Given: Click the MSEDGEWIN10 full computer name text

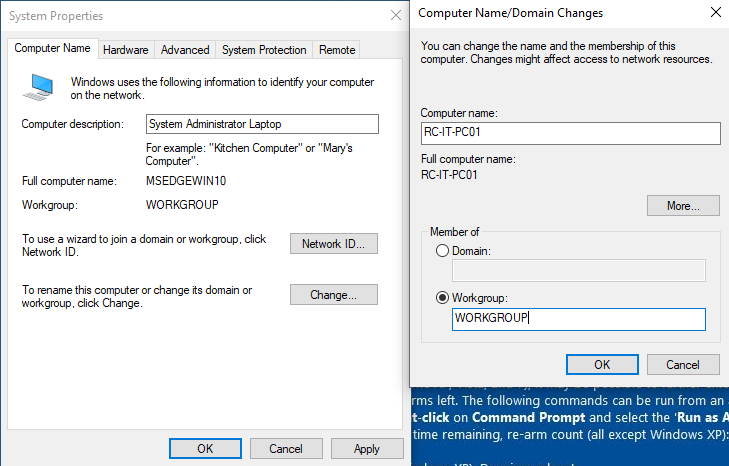Looking at the screenshot, I should point(186,181).
